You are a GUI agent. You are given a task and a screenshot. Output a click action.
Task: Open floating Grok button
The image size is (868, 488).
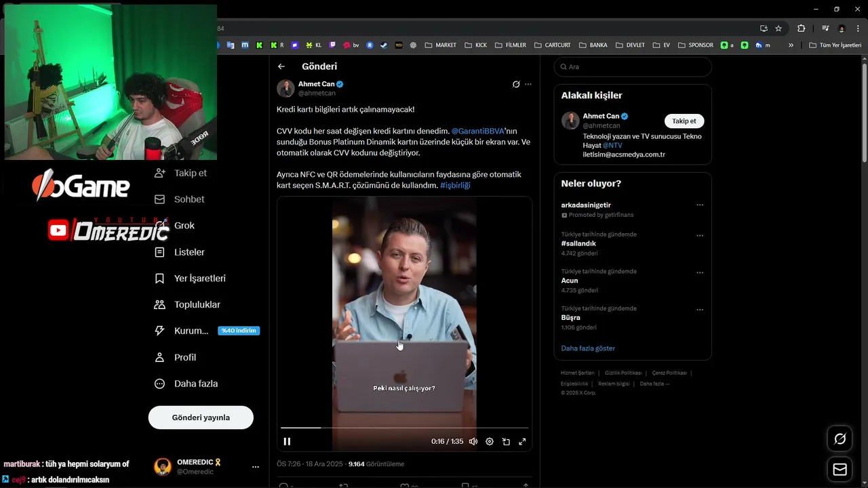click(x=840, y=439)
